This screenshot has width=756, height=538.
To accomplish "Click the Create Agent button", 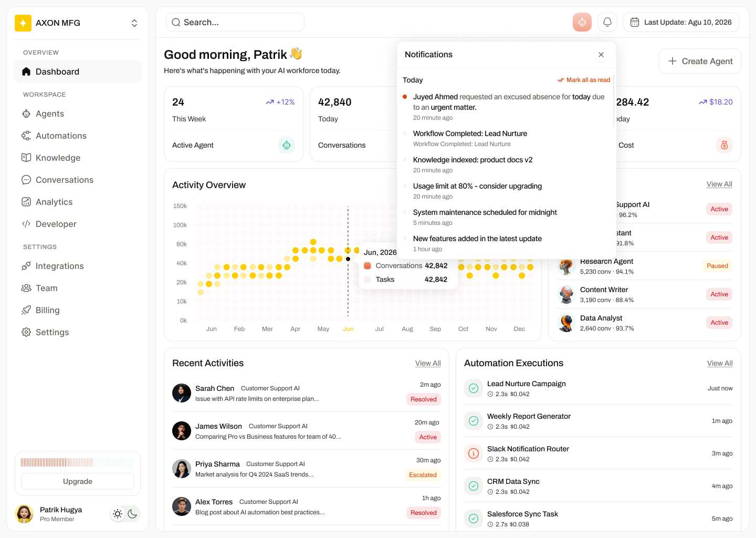I will point(700,61).
